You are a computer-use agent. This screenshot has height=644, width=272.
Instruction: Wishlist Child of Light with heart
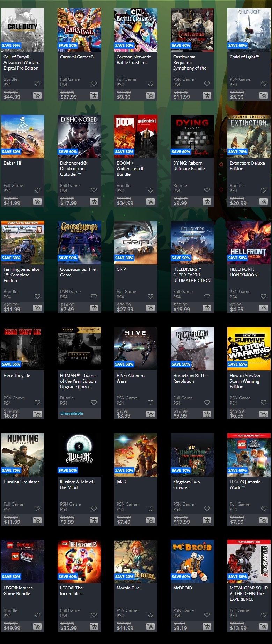(264, 84)
